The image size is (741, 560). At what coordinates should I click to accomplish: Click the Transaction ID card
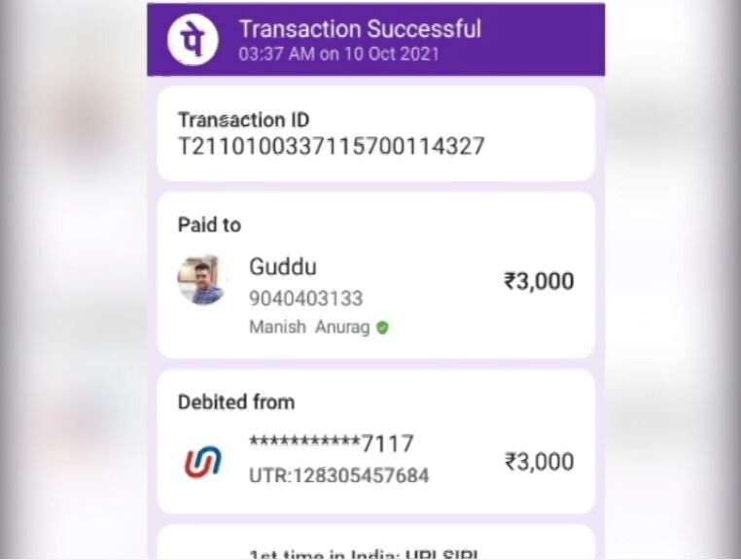[x=375, y=134]
